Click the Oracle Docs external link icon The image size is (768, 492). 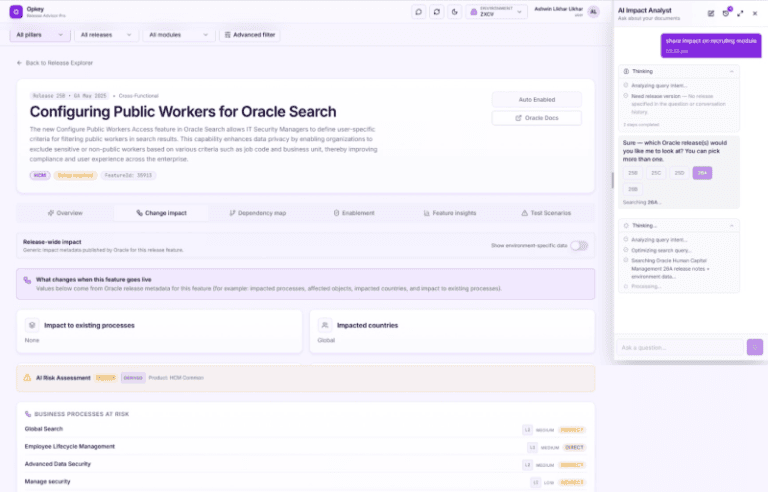click(519, 118)
